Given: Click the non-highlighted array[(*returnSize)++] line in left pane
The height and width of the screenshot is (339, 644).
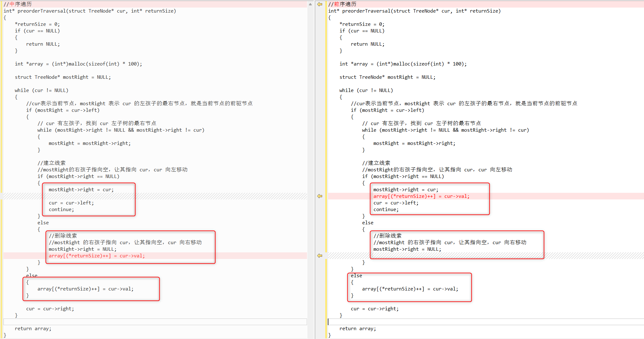Looking at the screenshot, I should click(x=85, y=289).
